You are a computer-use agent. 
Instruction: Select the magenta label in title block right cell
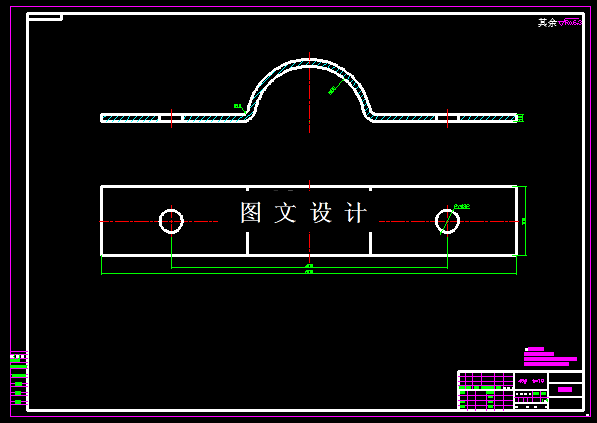[565, 389]
